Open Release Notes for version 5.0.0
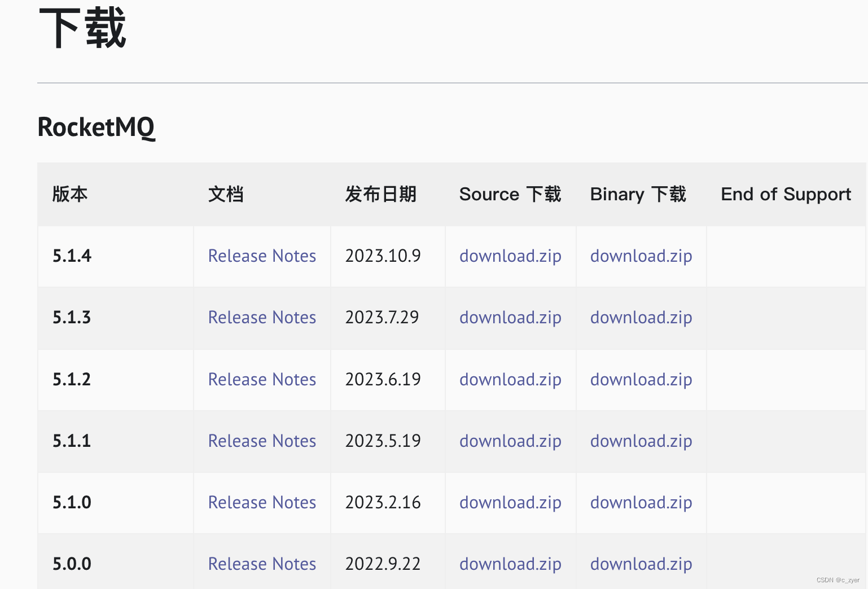This screenshot has height=589, width=868. pos(262,564)
